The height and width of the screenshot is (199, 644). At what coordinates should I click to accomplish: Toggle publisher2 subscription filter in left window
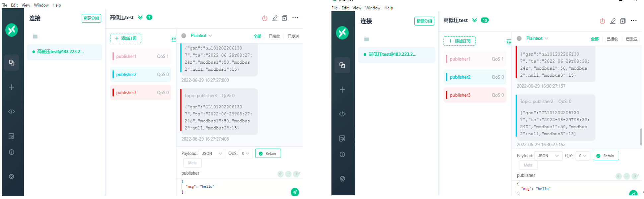point(141,75)
